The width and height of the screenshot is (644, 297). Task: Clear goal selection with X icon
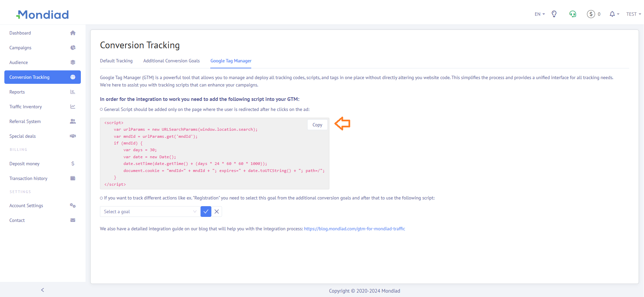[217, 212]
